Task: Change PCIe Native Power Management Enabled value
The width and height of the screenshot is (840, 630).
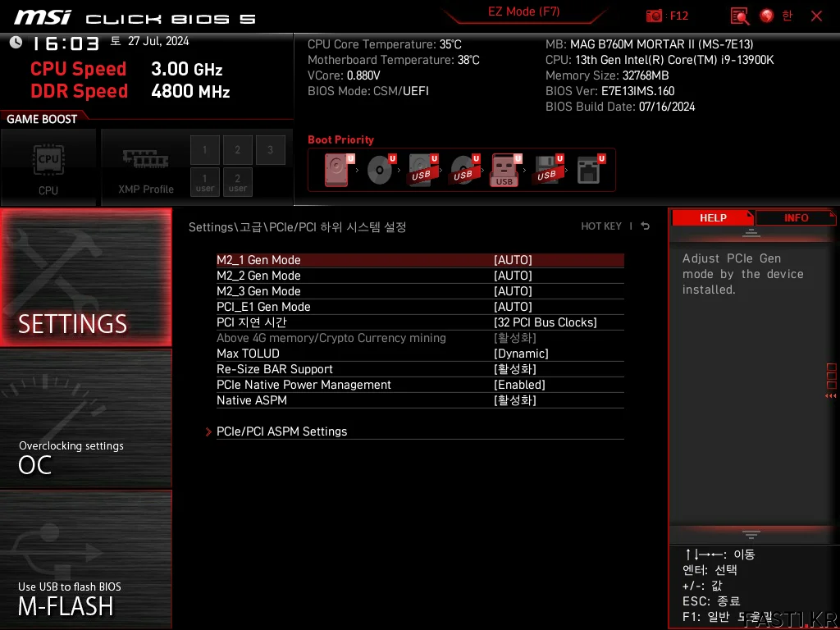Action: coord(519,385)
